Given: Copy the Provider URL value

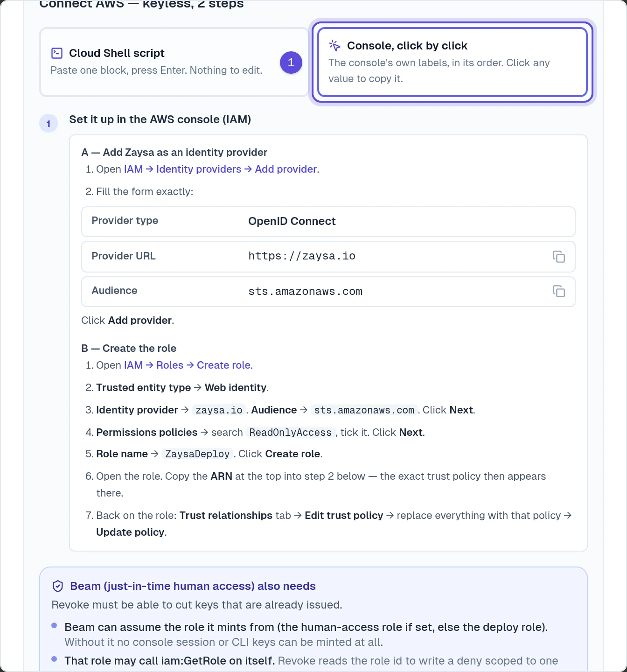Looking at the screenshot, I should click(558, 257).
